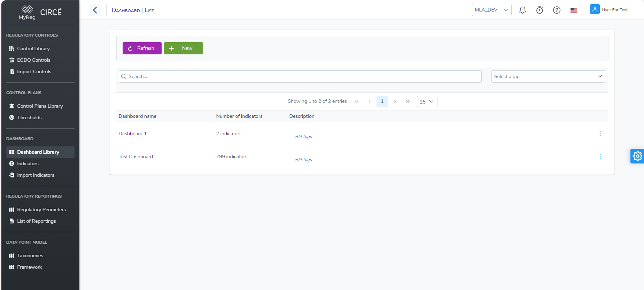
Task: Select Dashboard Library in sidebar
Action: 40,152
